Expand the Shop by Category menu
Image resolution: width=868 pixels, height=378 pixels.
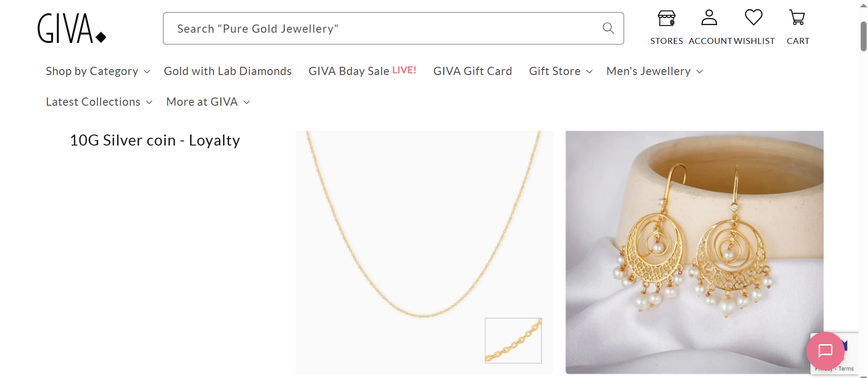point(98,71)
